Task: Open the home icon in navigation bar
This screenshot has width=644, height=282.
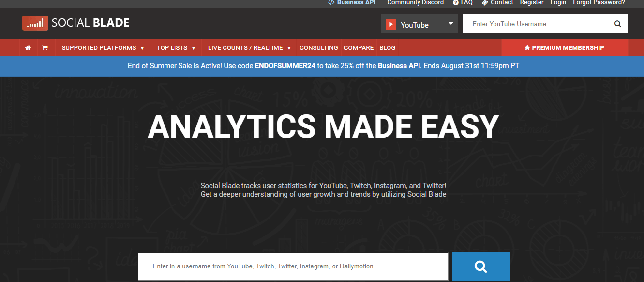Action: tap(28, 48)
